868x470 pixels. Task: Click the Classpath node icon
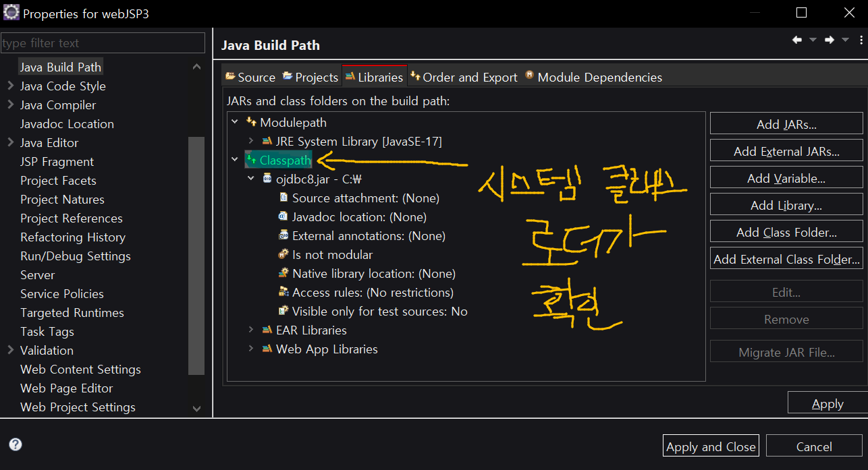(x=252, y=160)
